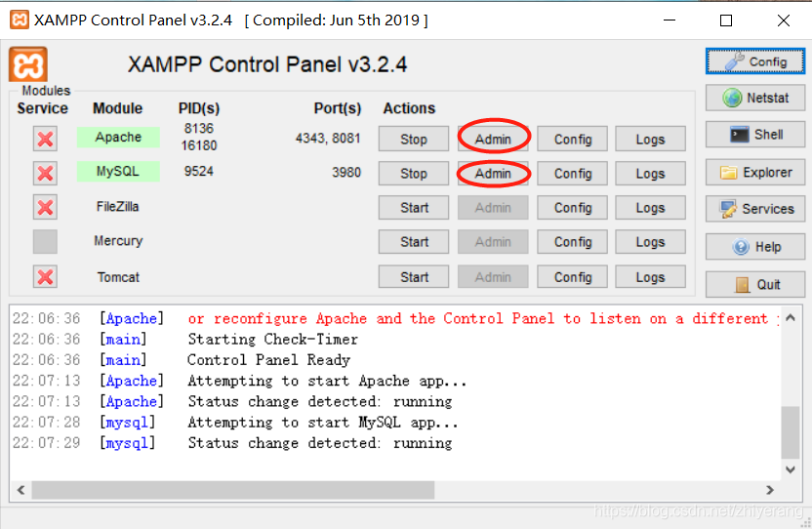Click the XAMPP orange logo in the panel
Viewport: 812px width, 529px height.
(x=28, y=64)
